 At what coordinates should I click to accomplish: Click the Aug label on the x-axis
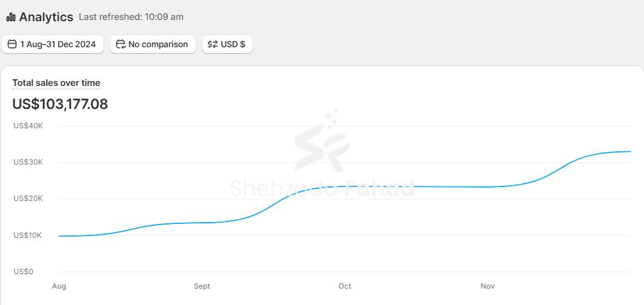pos(59,286)
